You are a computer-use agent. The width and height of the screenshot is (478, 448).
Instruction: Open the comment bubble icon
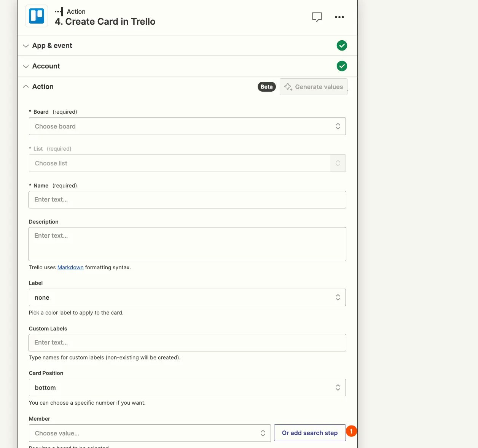click(x=317, y=17)
